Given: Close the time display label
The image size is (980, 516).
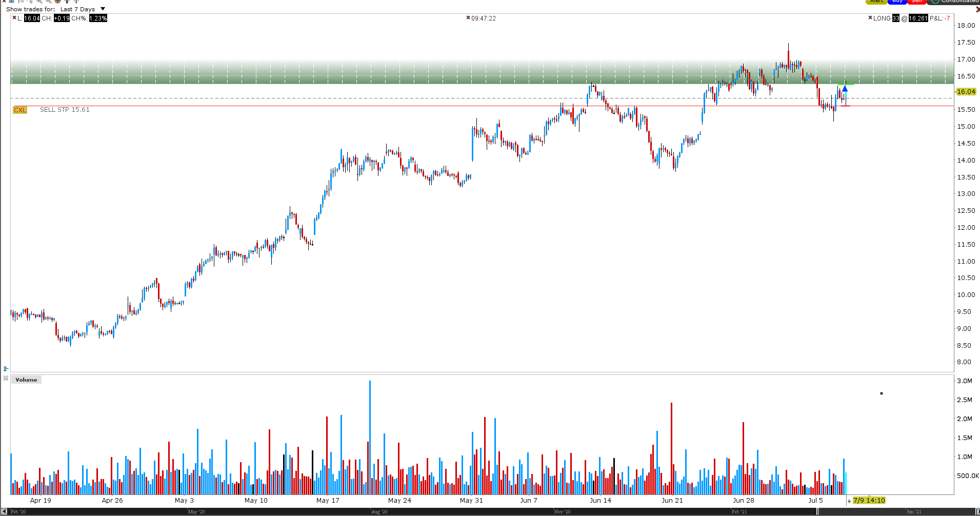Looking at the screenshot, I should [468, 18].
